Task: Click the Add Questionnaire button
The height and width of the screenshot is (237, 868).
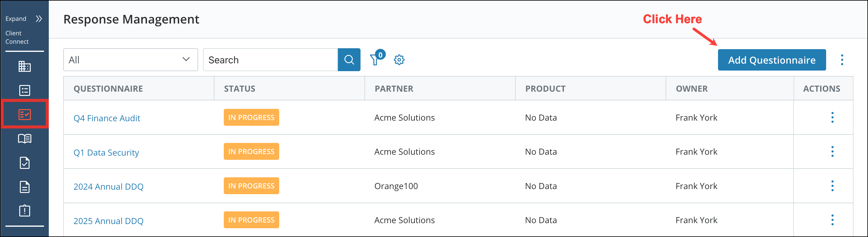Action: point(771,60)
